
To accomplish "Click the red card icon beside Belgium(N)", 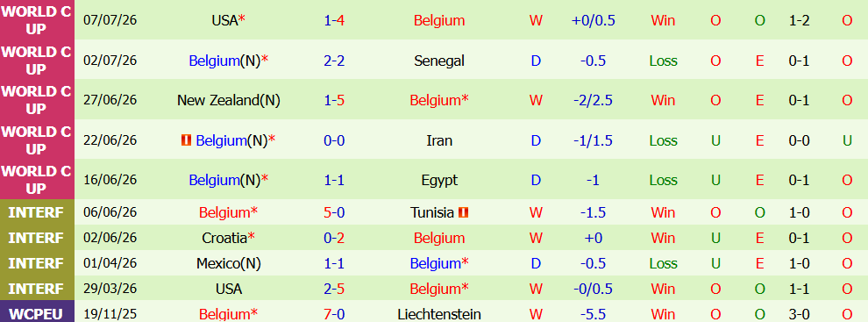I will pyautogui.click(x=187, y=140).
